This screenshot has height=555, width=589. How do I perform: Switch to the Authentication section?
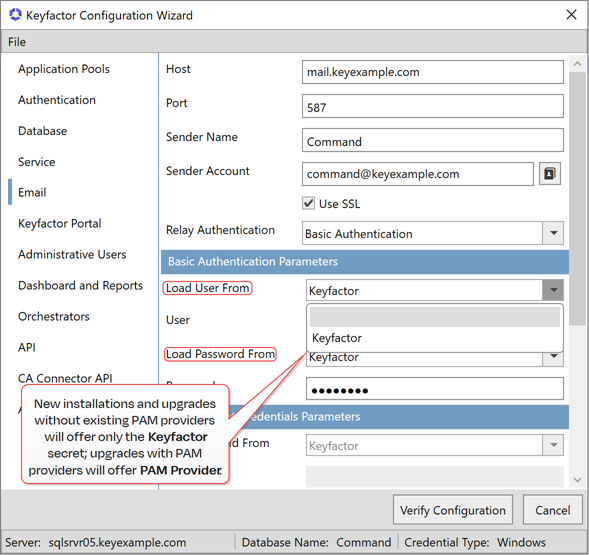tap(57, 100)
